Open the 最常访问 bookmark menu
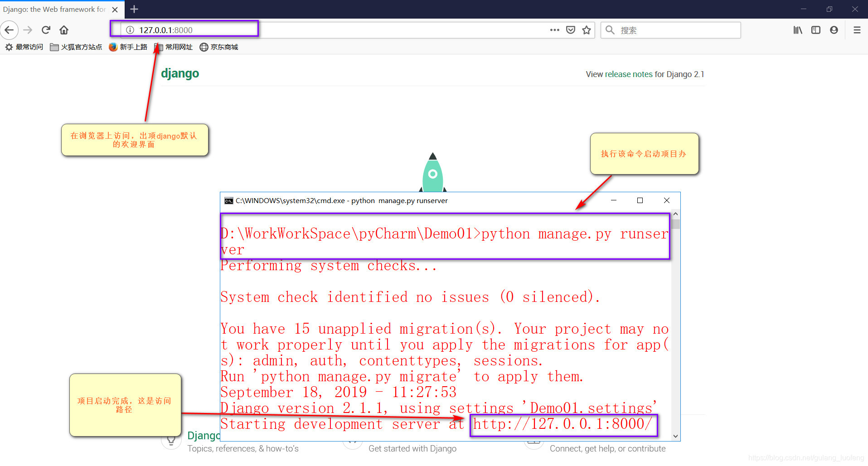This screenshot has height=466, width=868. [x=24, y=47]
